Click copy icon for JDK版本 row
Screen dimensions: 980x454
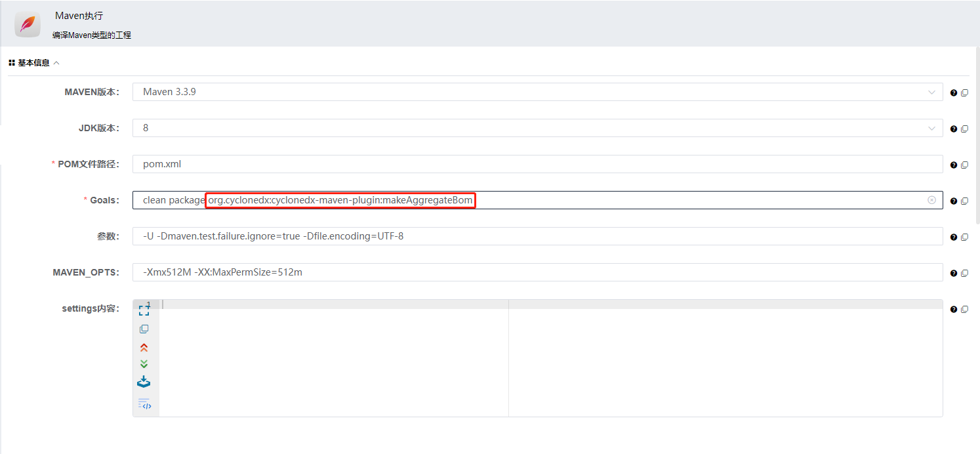964,129
